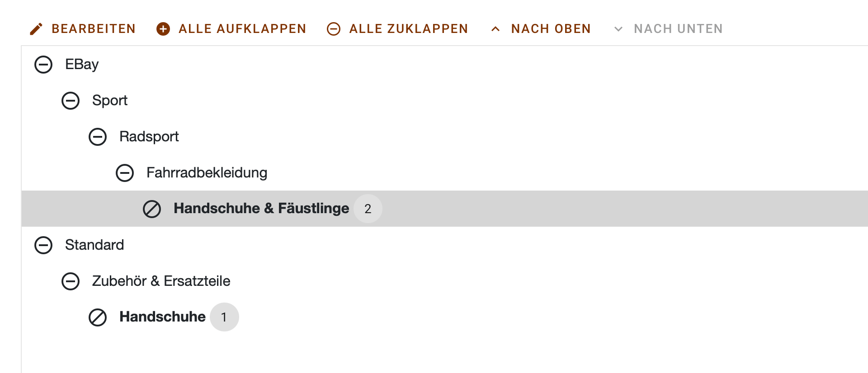
Task: Click the Alle Aufklappen text button
Action: click(x=242, y=29)
